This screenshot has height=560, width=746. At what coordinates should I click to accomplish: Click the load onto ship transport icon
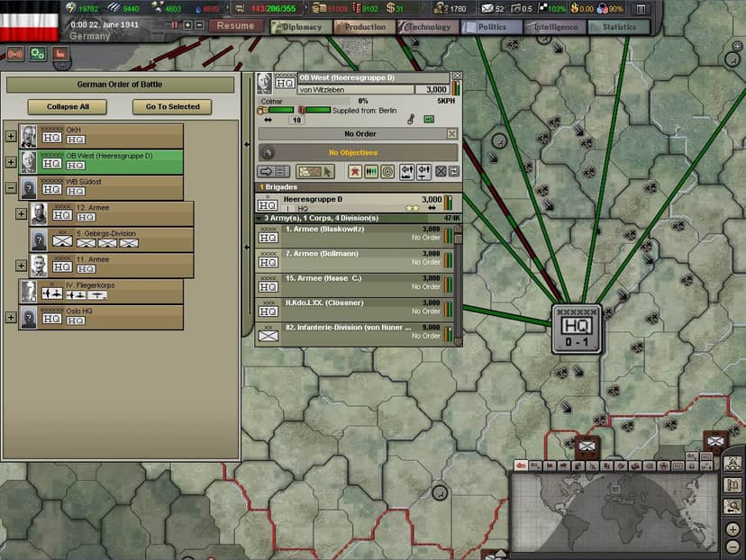tap(406, 172)
